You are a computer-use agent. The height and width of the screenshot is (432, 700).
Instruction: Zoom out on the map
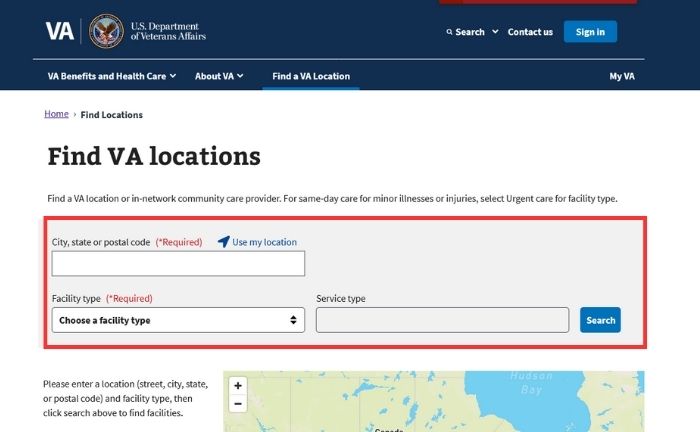point(238,403)
